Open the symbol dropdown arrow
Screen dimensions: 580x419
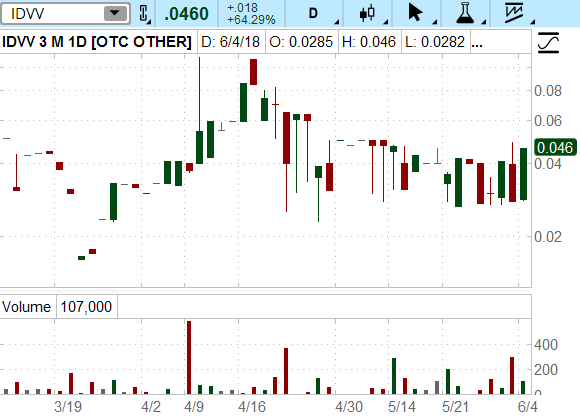pos(115,14)
